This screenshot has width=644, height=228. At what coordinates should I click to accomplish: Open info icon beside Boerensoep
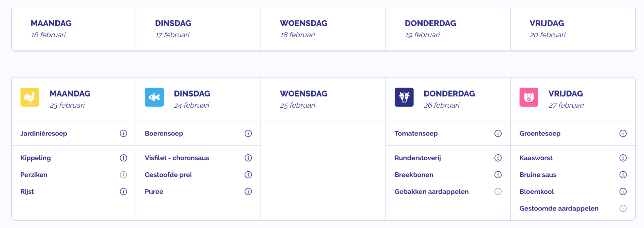click(x=248, y=133)
